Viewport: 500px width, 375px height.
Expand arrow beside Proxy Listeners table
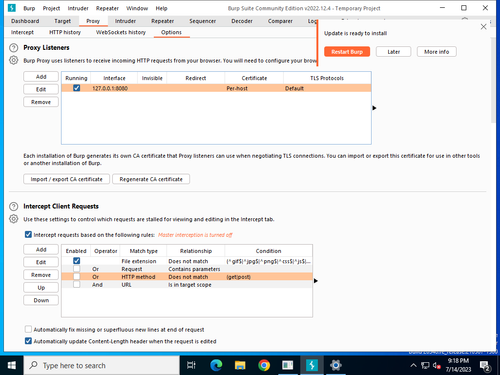click(374, 108)
